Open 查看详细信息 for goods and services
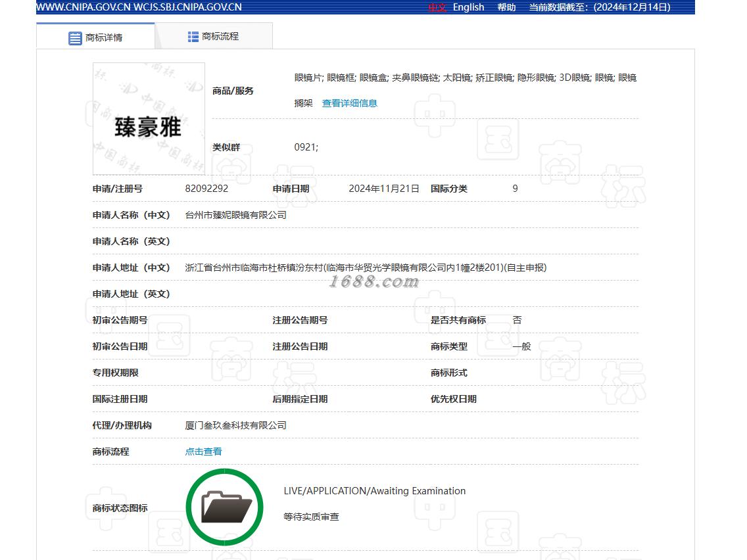The width and height of the screenshot is (747, 560). (x=350, y=103)
